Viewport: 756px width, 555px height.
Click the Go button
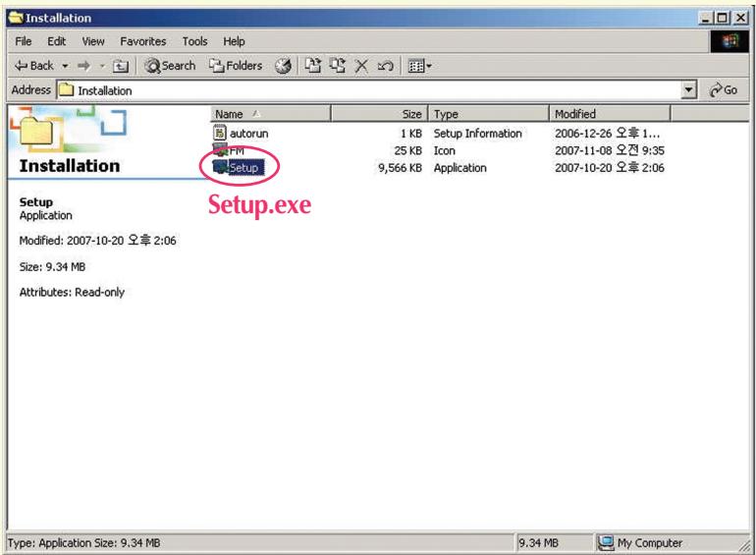[724, 90]
